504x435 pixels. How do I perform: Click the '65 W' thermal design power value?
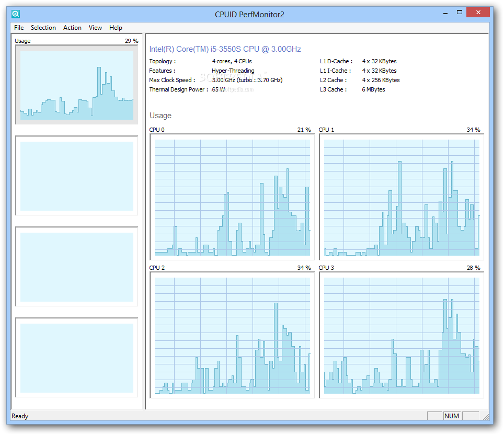click(218, 89)
